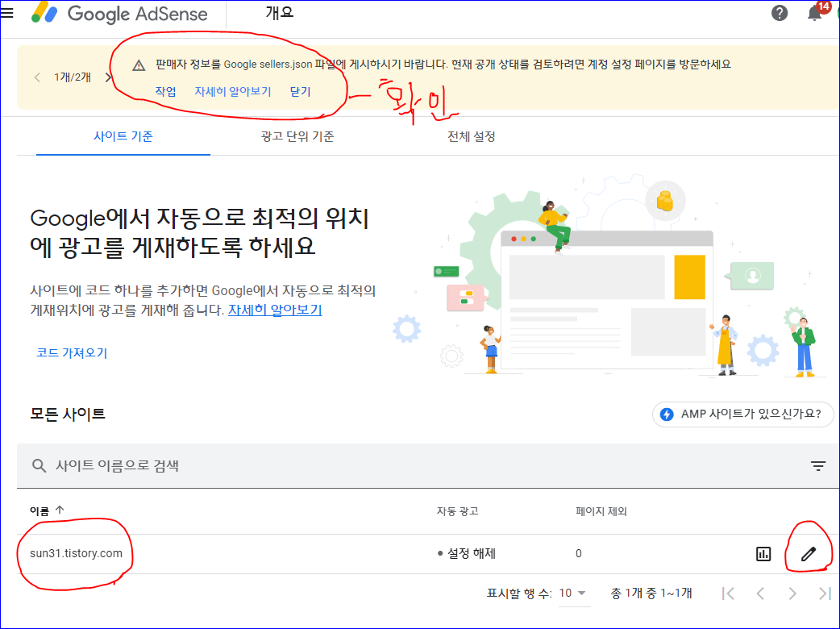Go to previous page pagination arrow
The height and width of the screenshot is (629, 840).
(x=760, y=594)
